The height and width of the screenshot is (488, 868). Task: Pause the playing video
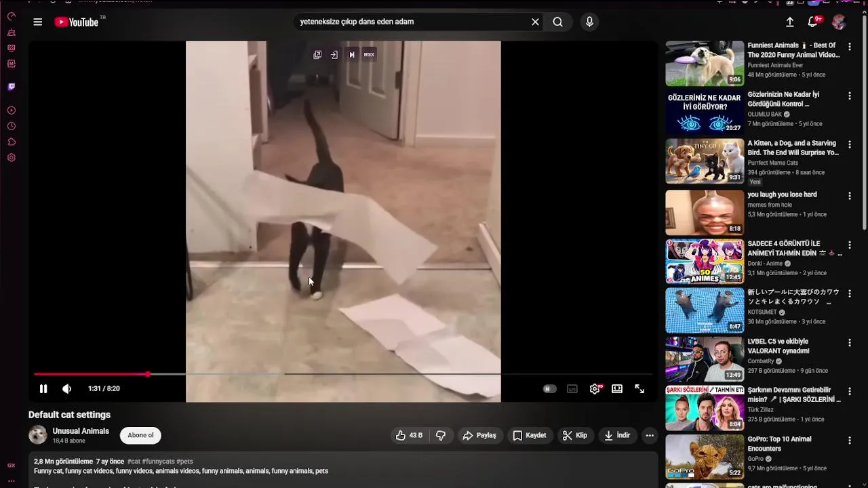[x=43, y=388]
